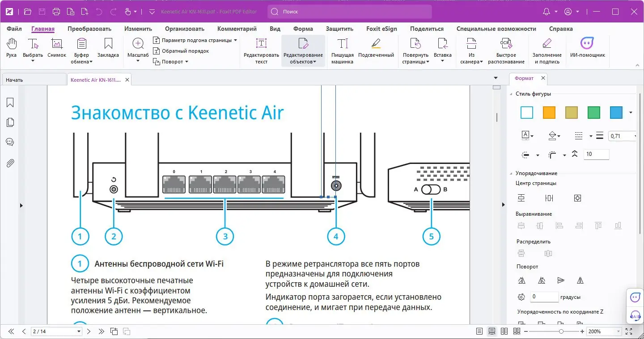Screen dimensions: 644x339
Task: Go to the first page
Action: 11,331
